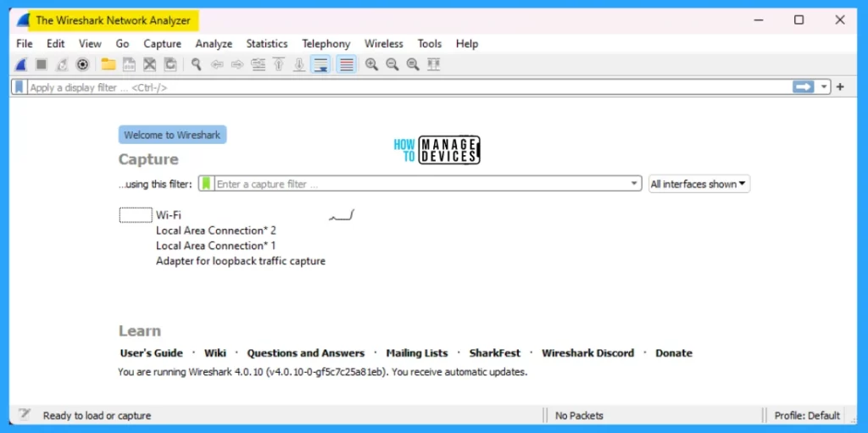This screenshot has width=868, height=433.
Task: Open Capture options gear icon
Action: point(82,64)
